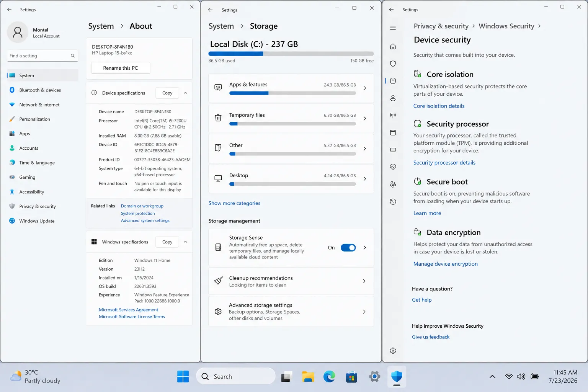Click the System breadcrumb in Storage window
The image size is (588, 392).
(221, 26)
